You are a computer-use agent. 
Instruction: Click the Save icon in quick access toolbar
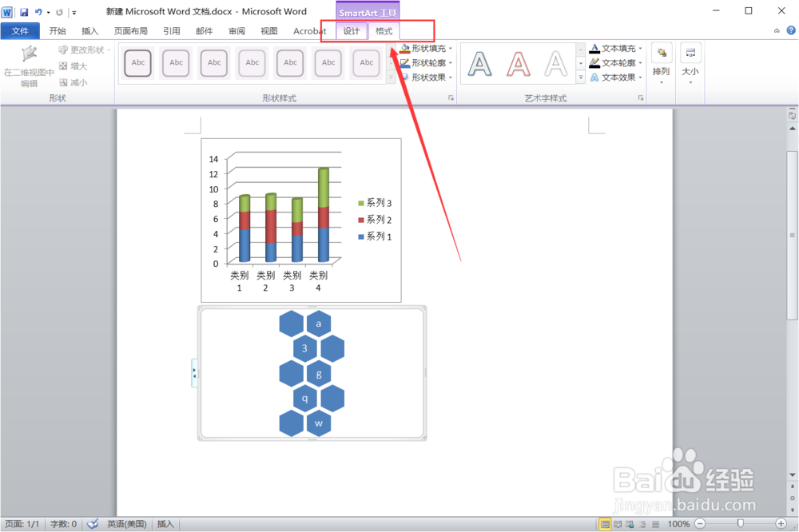pos(24,12)
